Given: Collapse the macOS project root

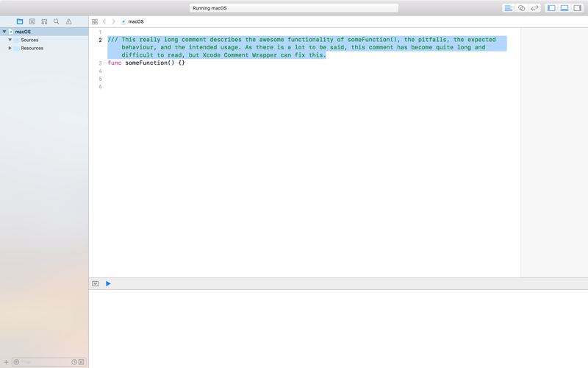Looking at the screenshot, I should pos(4,32).
